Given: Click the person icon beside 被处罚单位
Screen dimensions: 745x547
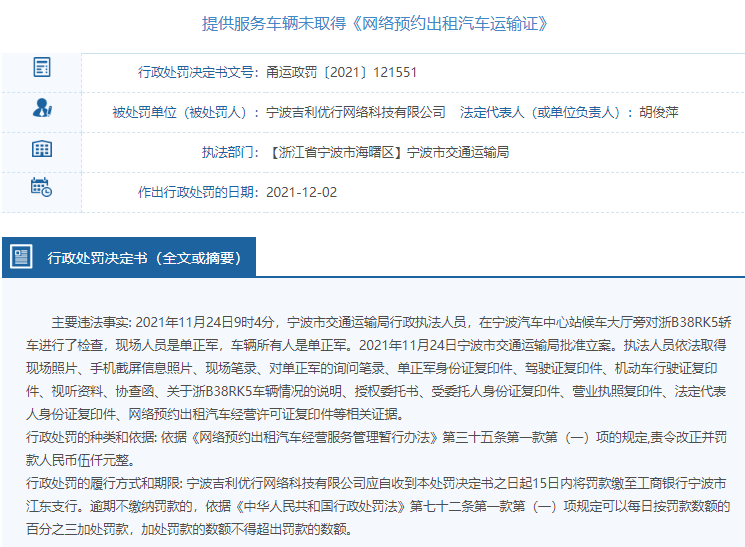Looking at the screenshot, I should point(42,108).
